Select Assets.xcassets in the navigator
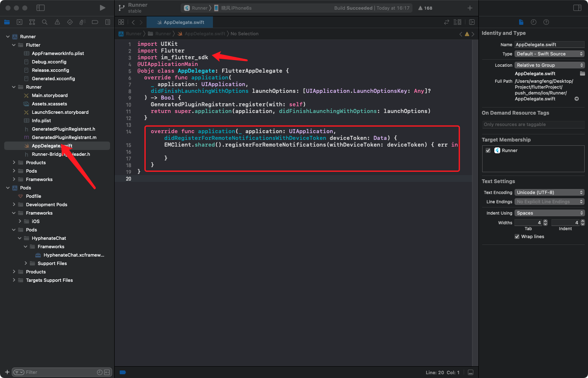Screen dimensions: 588x378 [x=49, y=104]
